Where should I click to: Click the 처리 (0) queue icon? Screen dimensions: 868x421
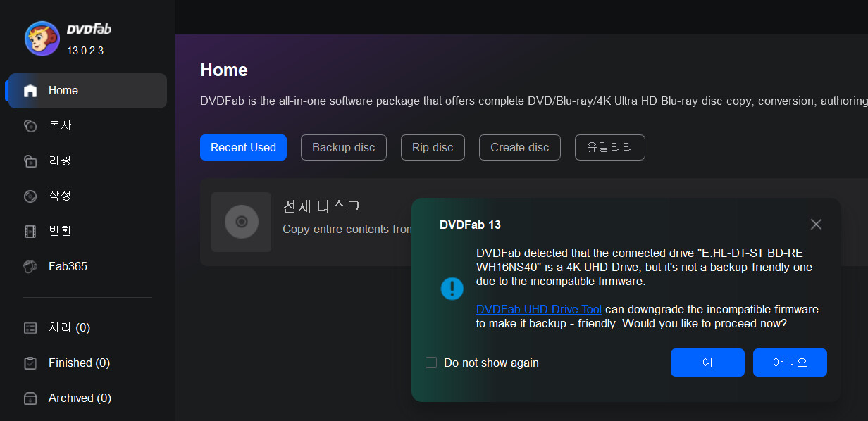(x=30, y=328)
